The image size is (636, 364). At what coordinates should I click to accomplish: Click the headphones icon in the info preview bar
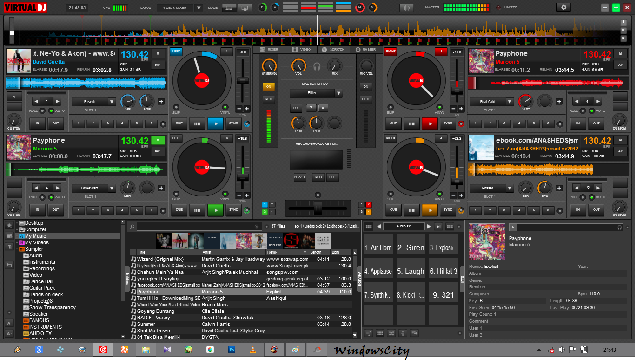[x=619, y=227]
